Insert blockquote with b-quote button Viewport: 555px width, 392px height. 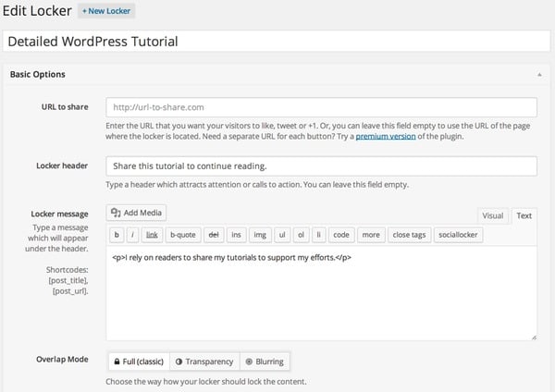183,235
